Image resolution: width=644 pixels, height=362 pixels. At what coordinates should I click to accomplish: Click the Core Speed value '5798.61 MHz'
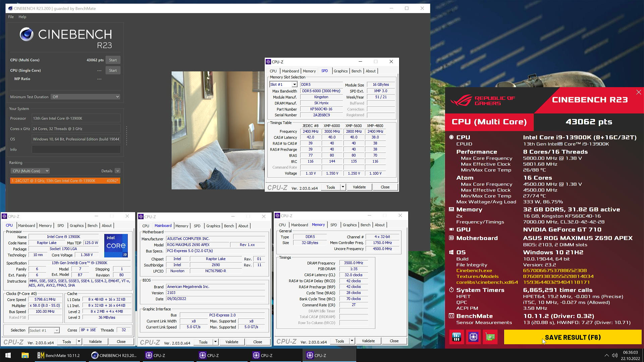(45, 300)
